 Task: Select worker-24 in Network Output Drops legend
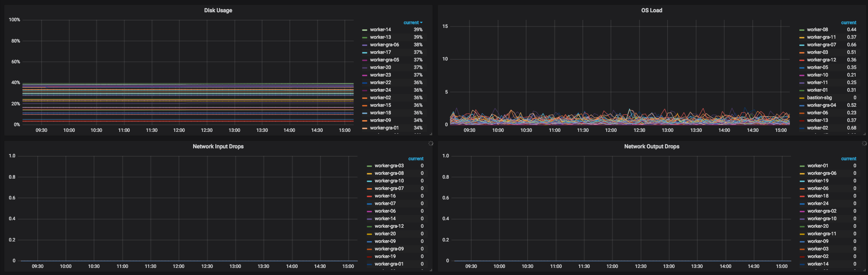[818, 204]
